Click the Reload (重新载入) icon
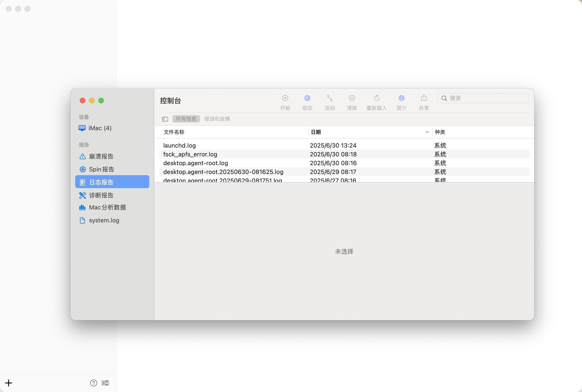This screenshot has width=582, height=392. click(x=376, y=98)
